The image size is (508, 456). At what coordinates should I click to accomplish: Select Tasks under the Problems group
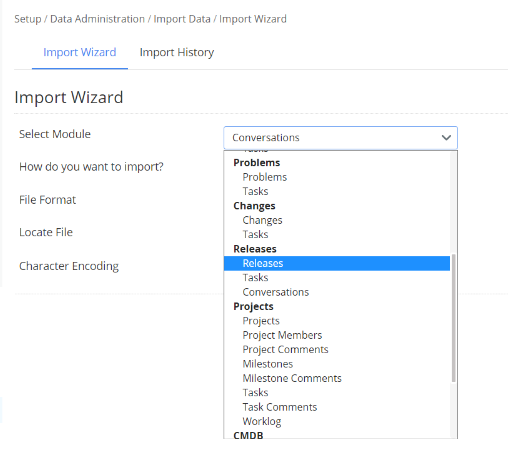point(255,191)
